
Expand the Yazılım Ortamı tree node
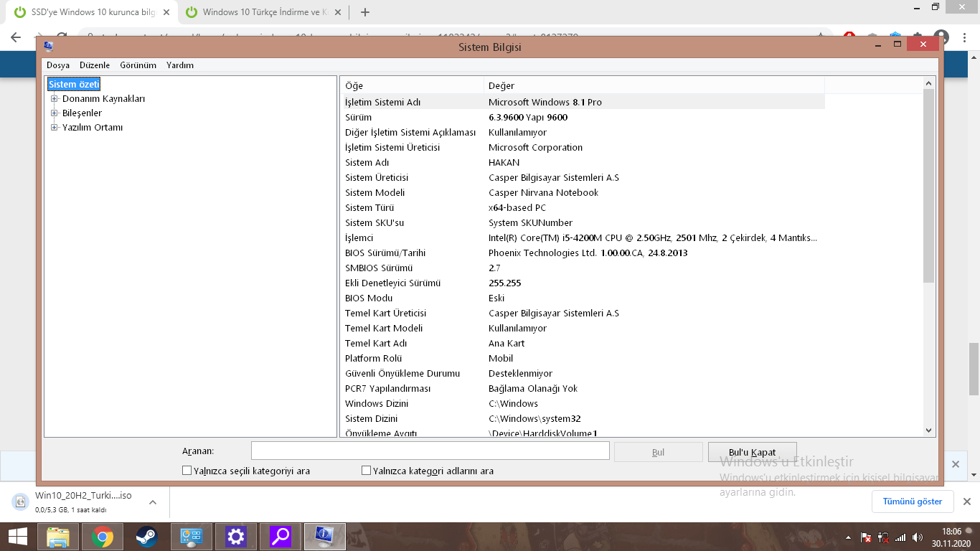[x=54, y=128]
